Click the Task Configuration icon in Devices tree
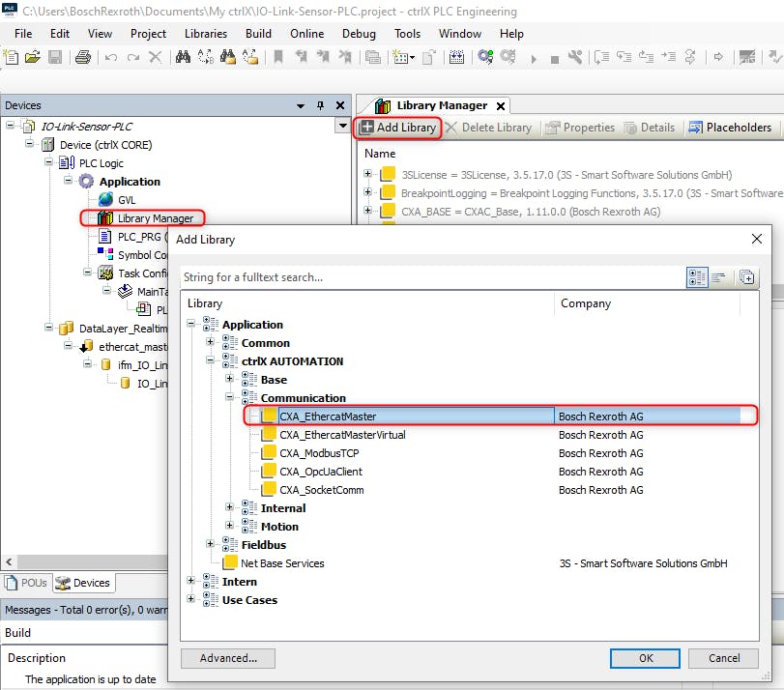784x690 pixels. tap(105, 273)
